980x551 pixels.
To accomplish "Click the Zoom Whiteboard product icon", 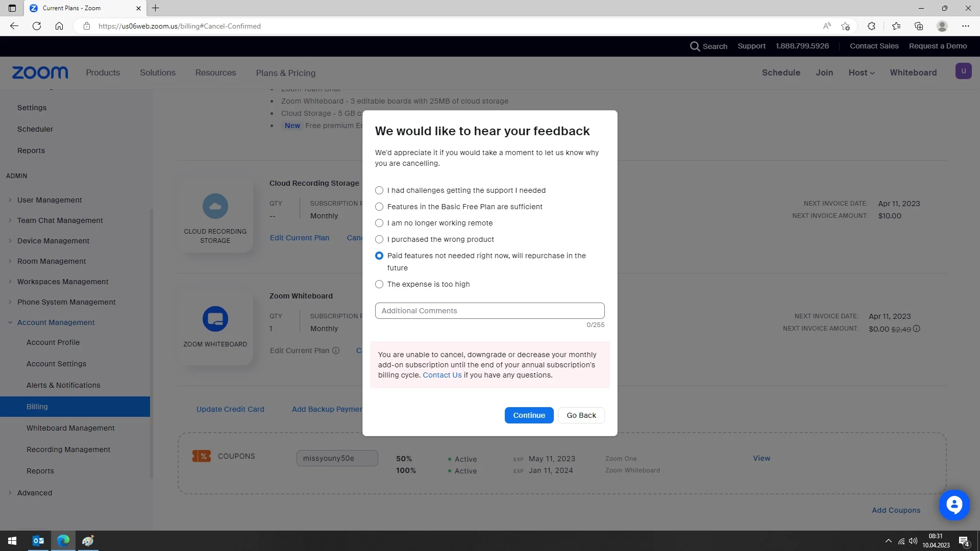I will pos(215,319).
